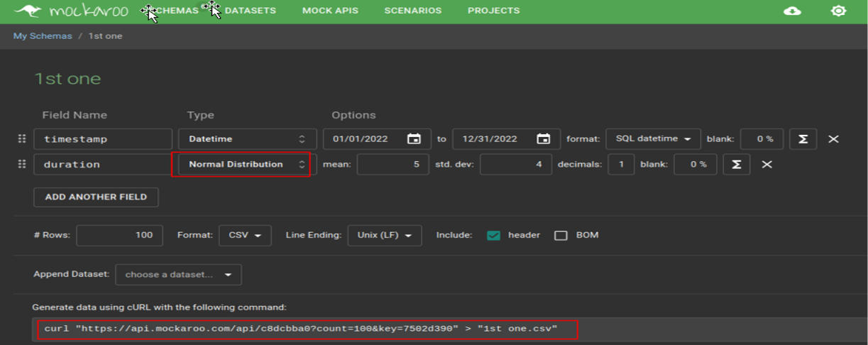Delete the duration field with X
Image resolution: width=868 pixels, height=345 pixels.
click(x=767, y=165)
